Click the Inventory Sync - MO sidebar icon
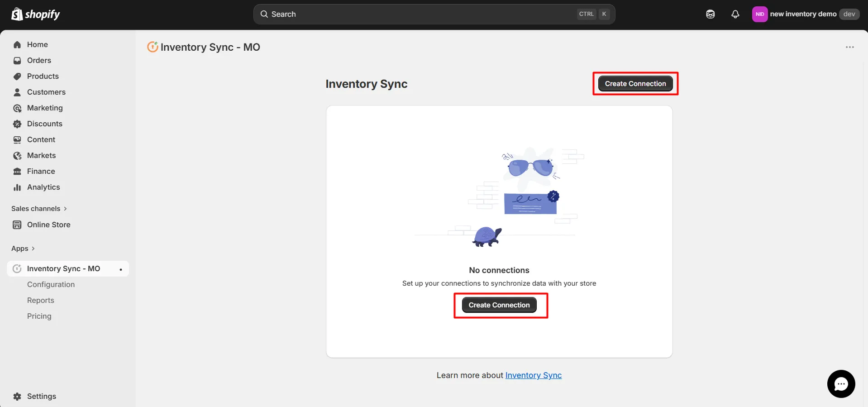Screen dimensions: 868x407 [17, 268]
